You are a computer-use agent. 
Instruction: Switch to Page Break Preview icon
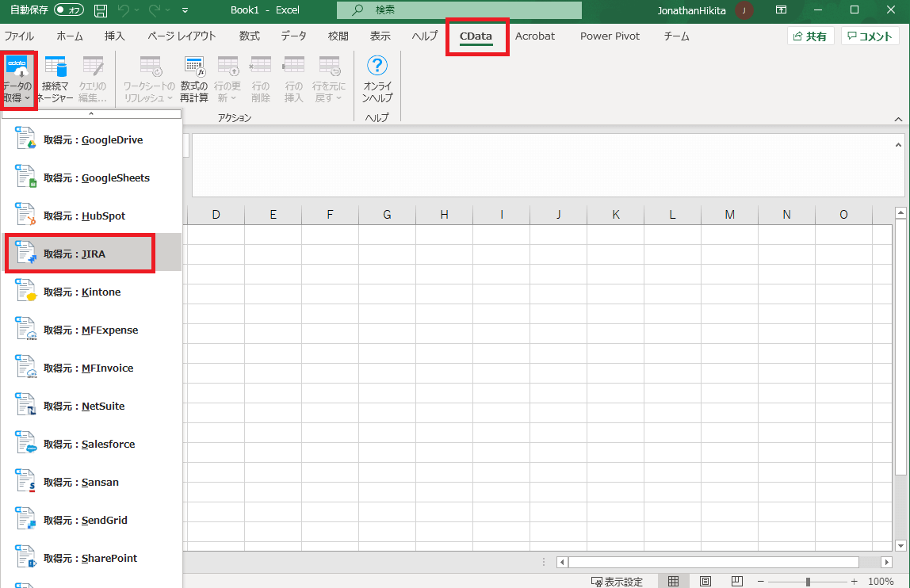(737, 581)
